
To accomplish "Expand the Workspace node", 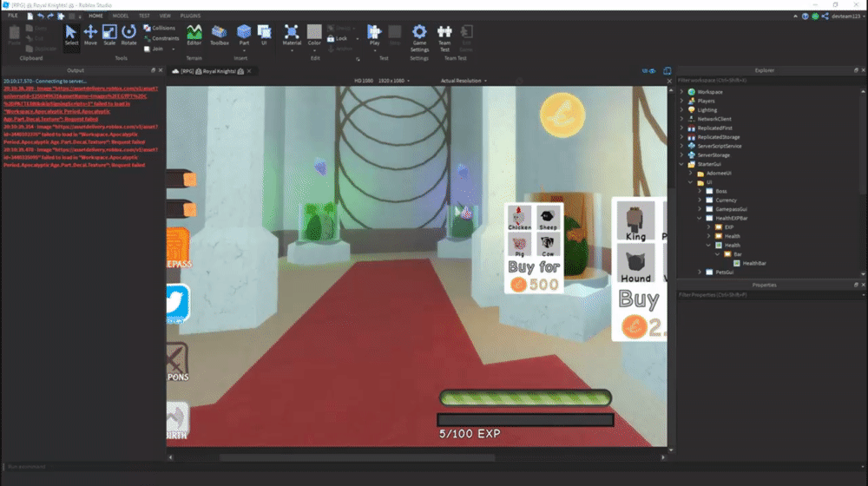I will [x=681, y=92].
